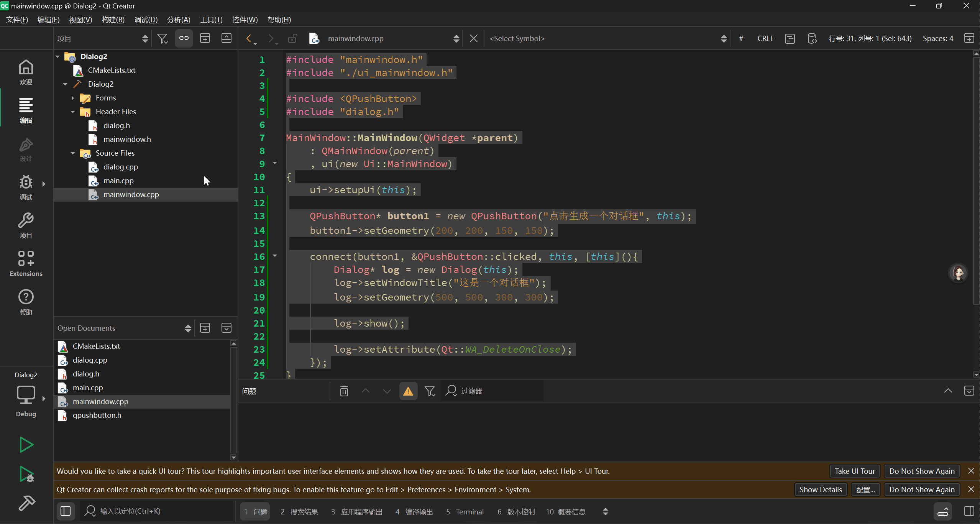Click the Take UI Tour button
The width and height of the screenshot is (980, 524).
coord(855,471)
